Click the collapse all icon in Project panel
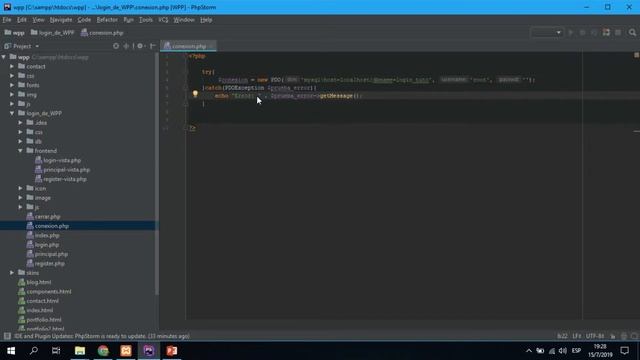The height and width of the screenshot is (360, 640). [x=127, y=46]
